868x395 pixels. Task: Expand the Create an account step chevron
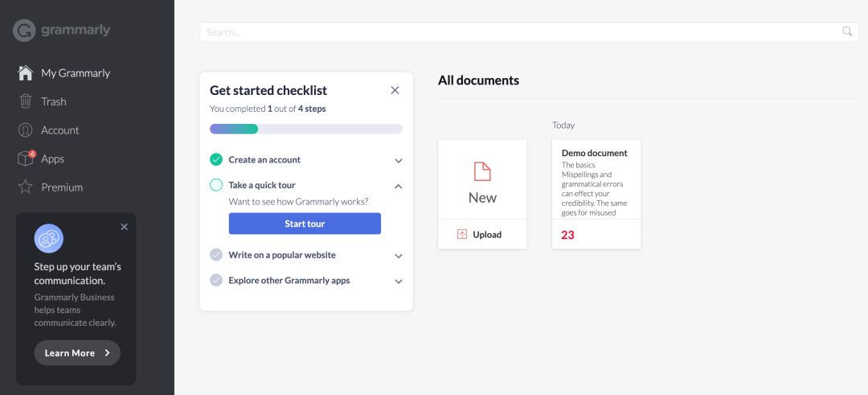tap(399, 161)
